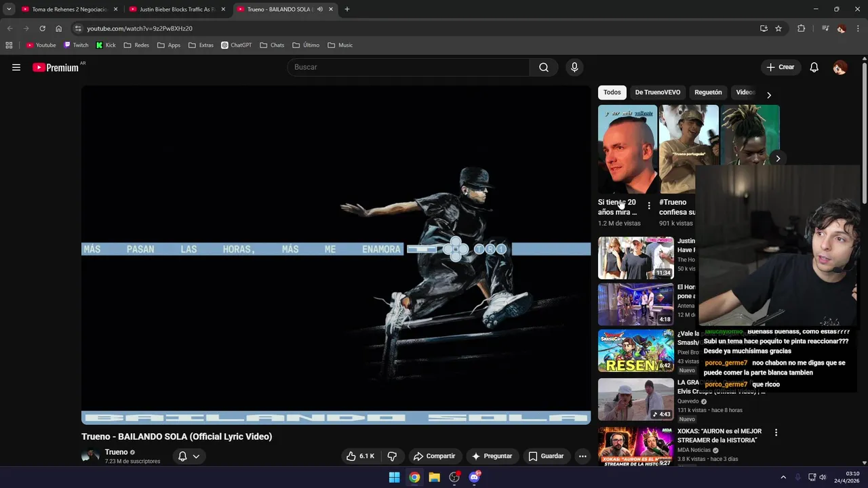Open the Twitch bookmark
This screenshot has width=868, height=488.
coord(76,45)
